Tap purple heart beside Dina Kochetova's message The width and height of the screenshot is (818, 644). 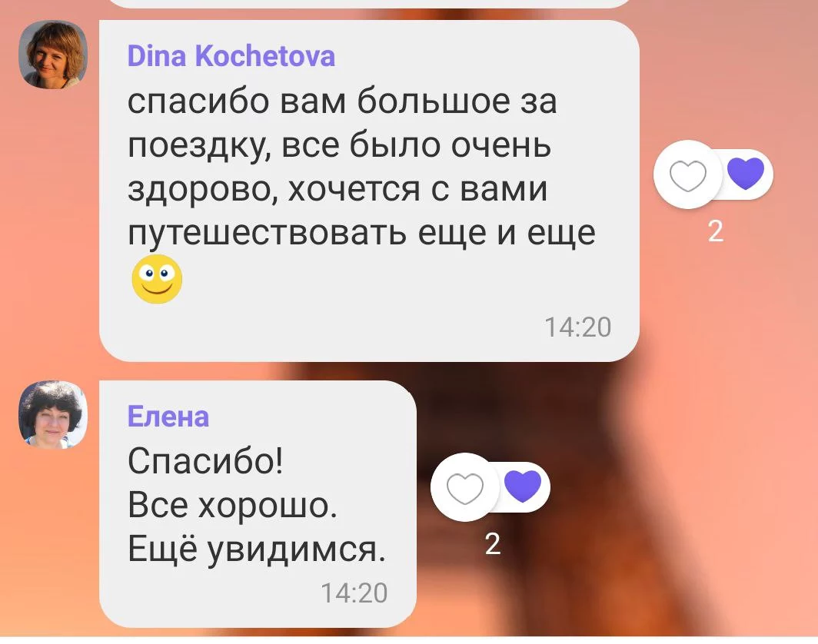click(746, 174)
